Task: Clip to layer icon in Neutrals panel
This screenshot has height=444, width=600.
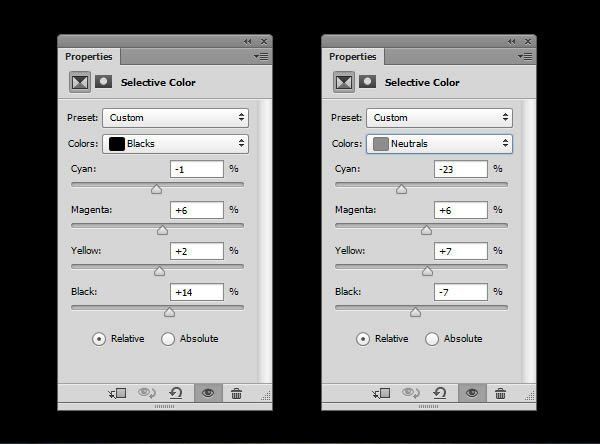Action: coord(381,393)
